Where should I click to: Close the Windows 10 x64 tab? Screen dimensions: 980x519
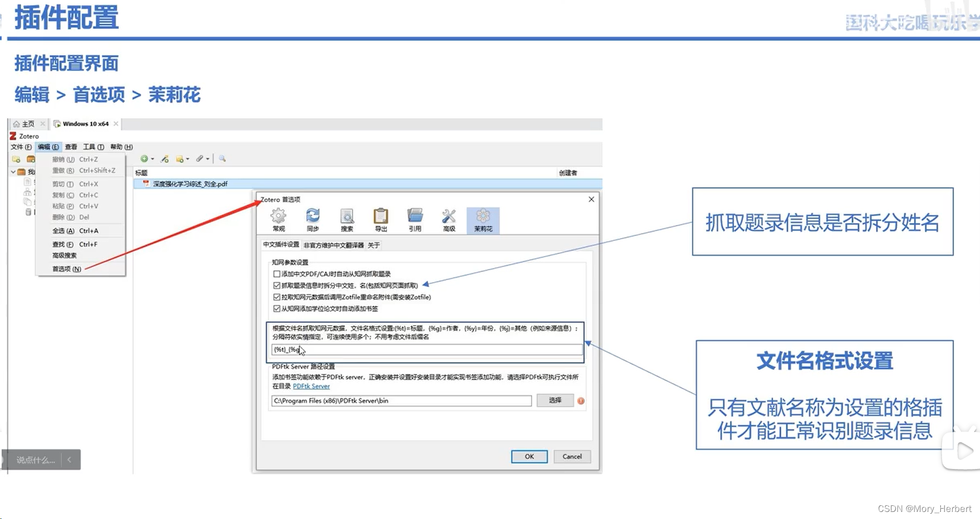click(116, 124)
